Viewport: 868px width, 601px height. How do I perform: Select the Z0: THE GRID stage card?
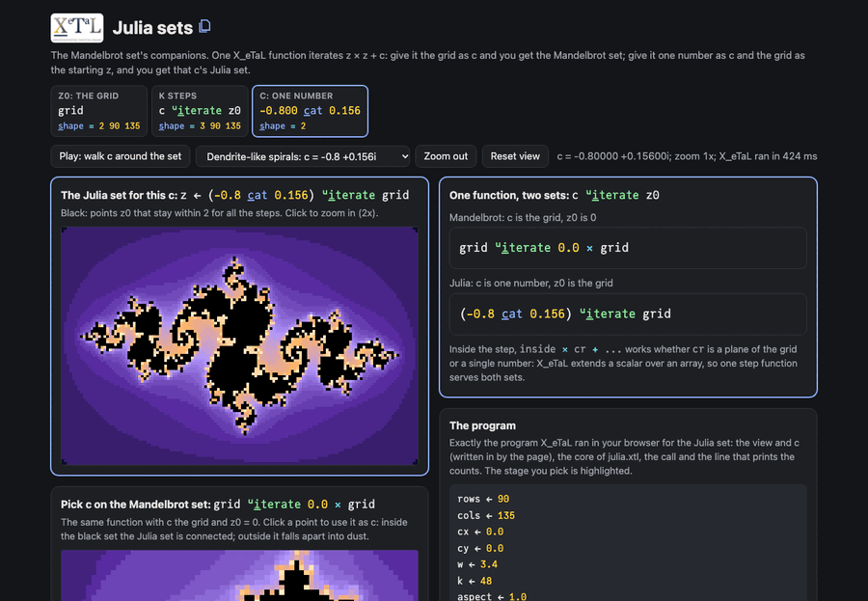coord(99,111)
